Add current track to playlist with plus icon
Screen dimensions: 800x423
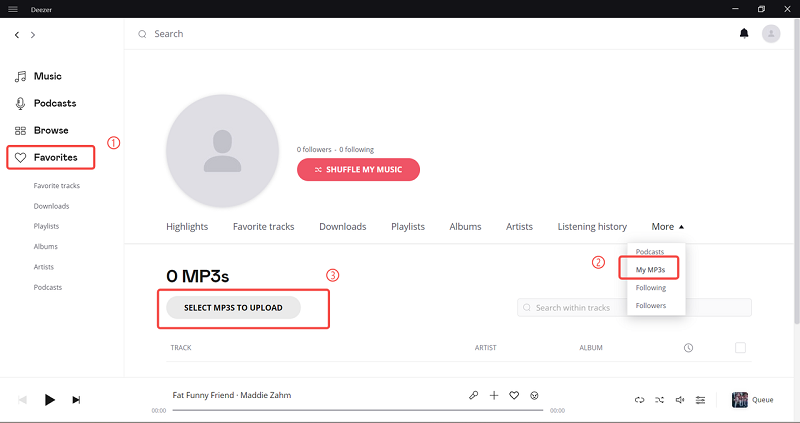coord(494,396)
